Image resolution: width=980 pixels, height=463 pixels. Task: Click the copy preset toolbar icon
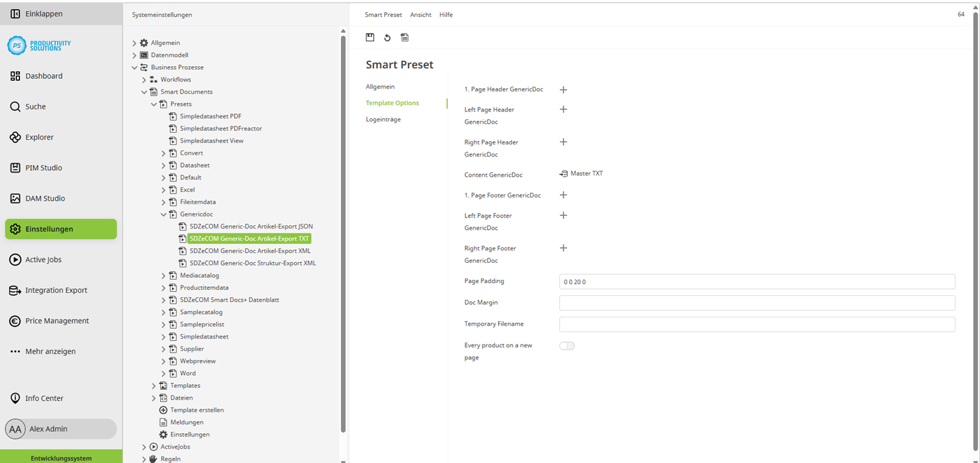click(404, 37)
